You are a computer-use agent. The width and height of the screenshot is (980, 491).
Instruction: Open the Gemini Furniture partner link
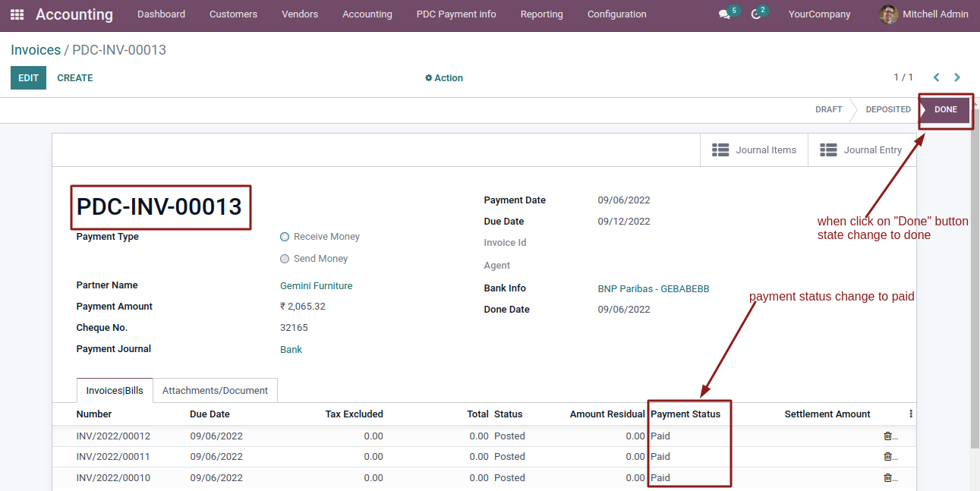click(317, 286)
